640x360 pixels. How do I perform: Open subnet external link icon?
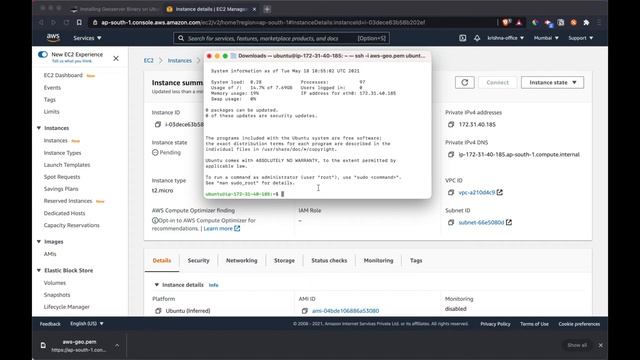pyautogui.click(x=509, y=222)
